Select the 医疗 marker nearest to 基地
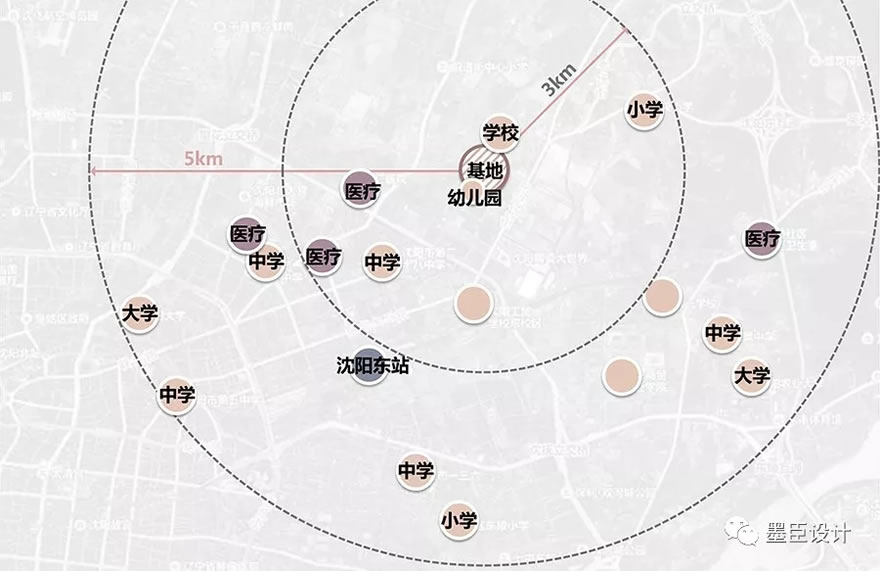The width and height of the screenshot is (880, 571). pos(361,191)
